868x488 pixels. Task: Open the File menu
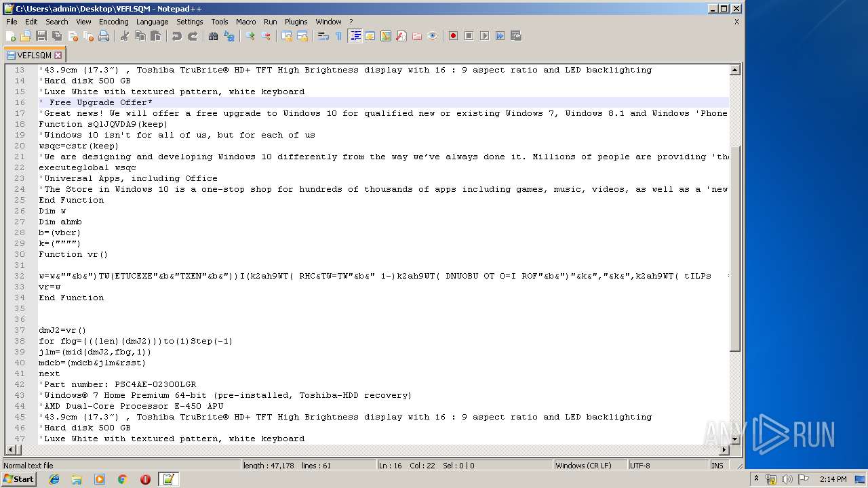click(x=12, y=22)
